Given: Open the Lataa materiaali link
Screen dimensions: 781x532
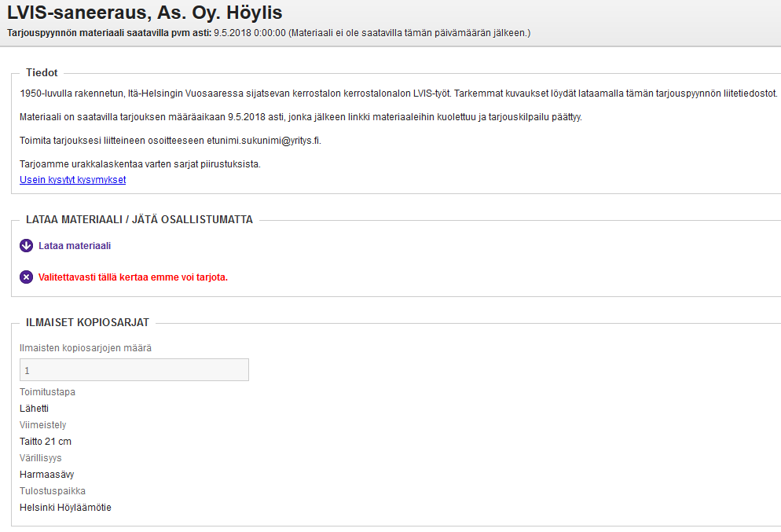Looking at the screenshot, I should [x=75, y=246].
